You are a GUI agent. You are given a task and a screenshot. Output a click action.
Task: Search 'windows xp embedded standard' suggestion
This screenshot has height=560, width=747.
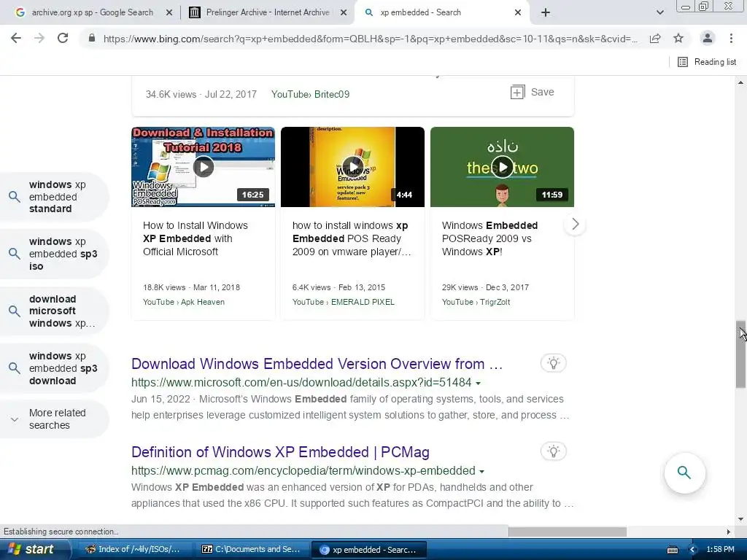tap(54, 197)
